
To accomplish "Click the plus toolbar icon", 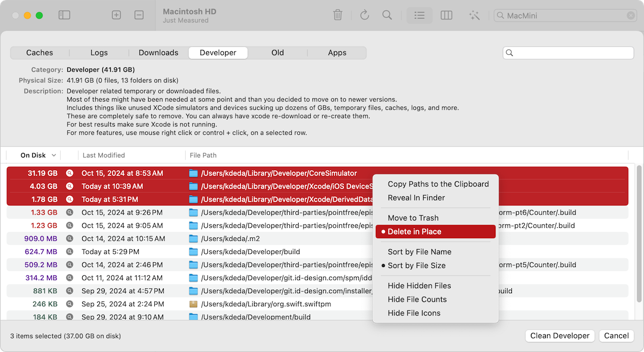I will pyautogui.click(x=117, y=15).
